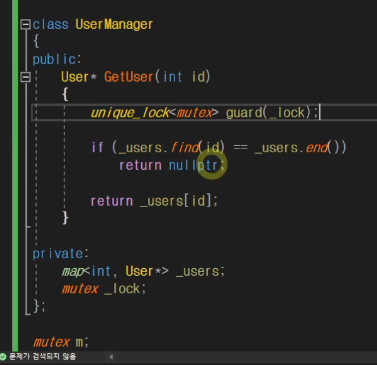Screen dimensions: 377x365
Task: Click 'end' in the if condition
Action: pyautogui.click(x=317, y=147)
